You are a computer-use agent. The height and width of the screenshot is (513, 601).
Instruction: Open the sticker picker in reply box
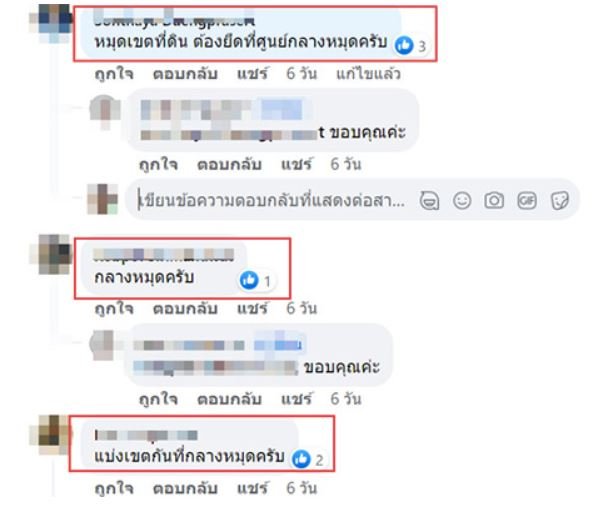pyautogui.click(x=560, y=201)
